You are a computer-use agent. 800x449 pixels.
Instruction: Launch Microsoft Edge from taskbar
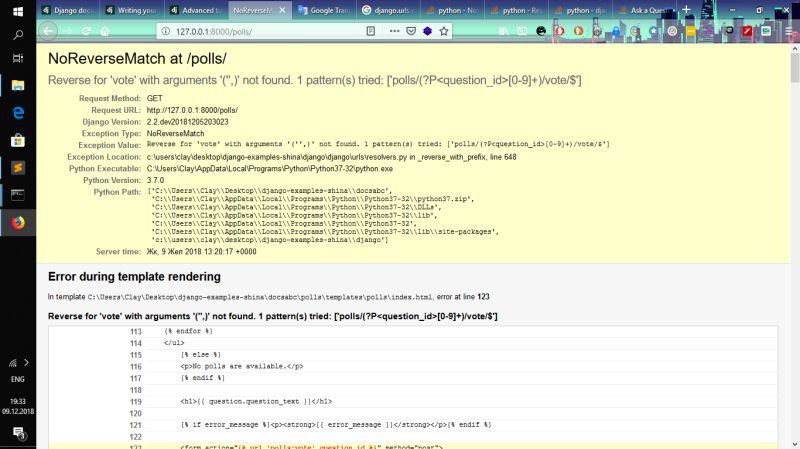[18, 113]
